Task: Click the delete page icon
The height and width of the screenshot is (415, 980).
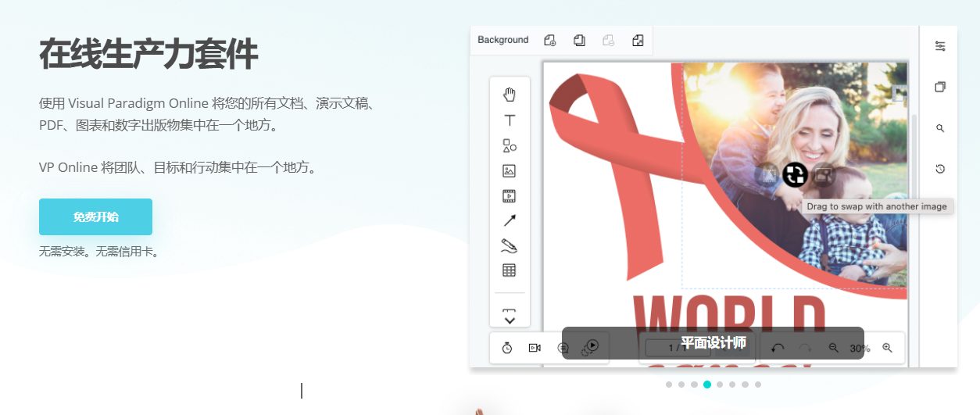Action: (608, 40)
